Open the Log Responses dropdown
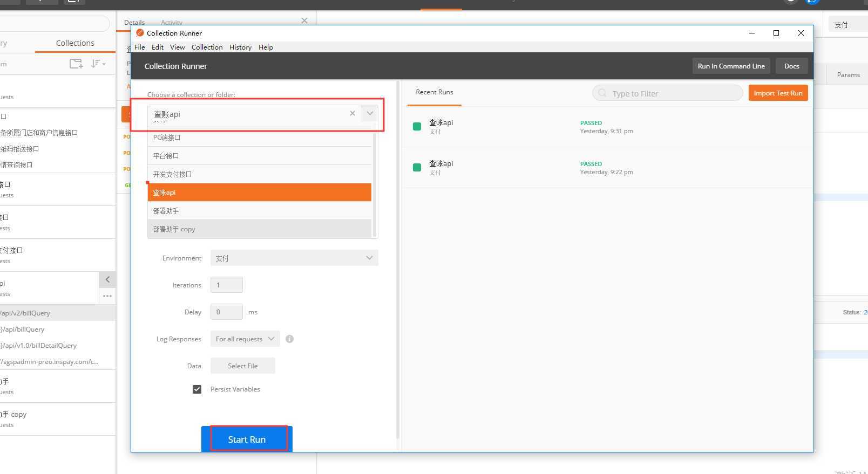Viewport: 868px width, 474px height. [245, 339]
